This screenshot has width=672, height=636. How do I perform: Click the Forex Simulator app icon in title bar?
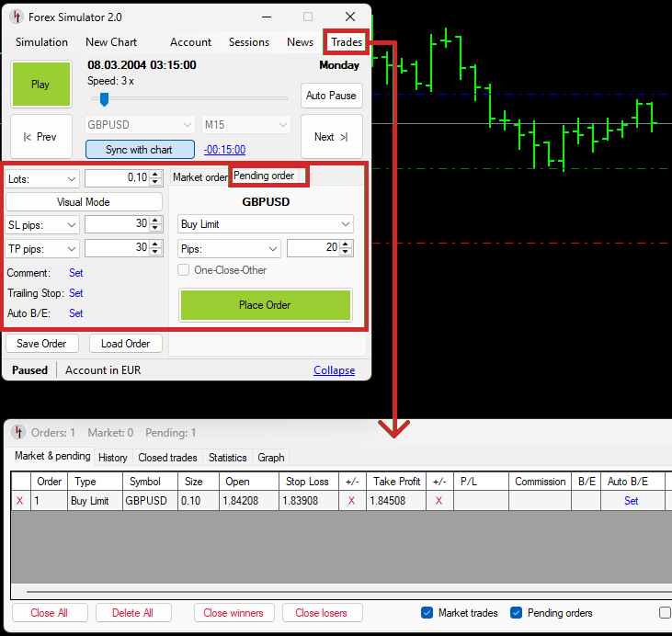pyautogui.click(x=17, y=17)
